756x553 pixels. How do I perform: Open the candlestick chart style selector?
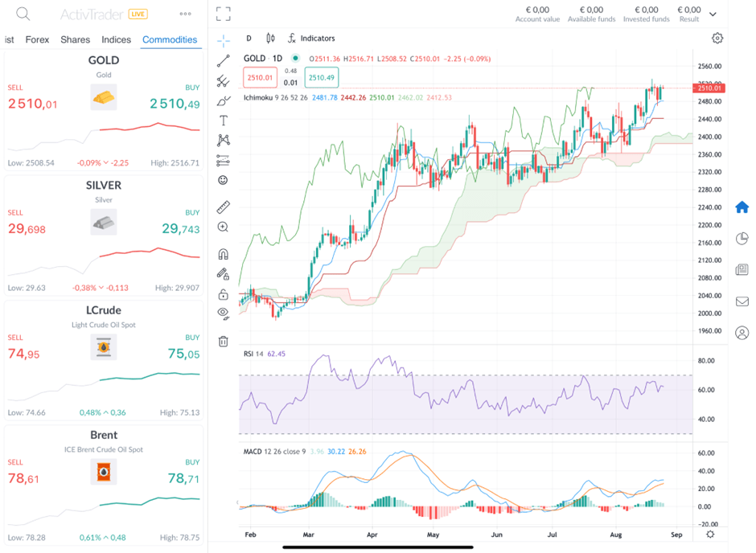270,38
